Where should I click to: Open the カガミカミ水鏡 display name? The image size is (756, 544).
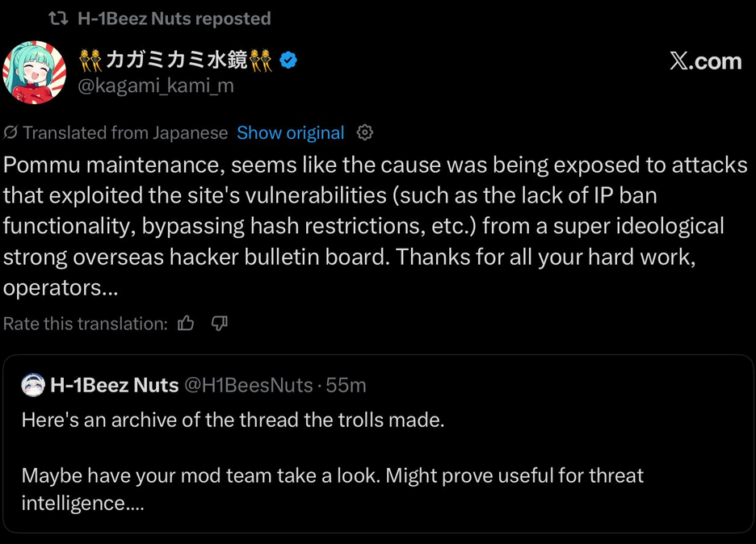coord(176,59)
